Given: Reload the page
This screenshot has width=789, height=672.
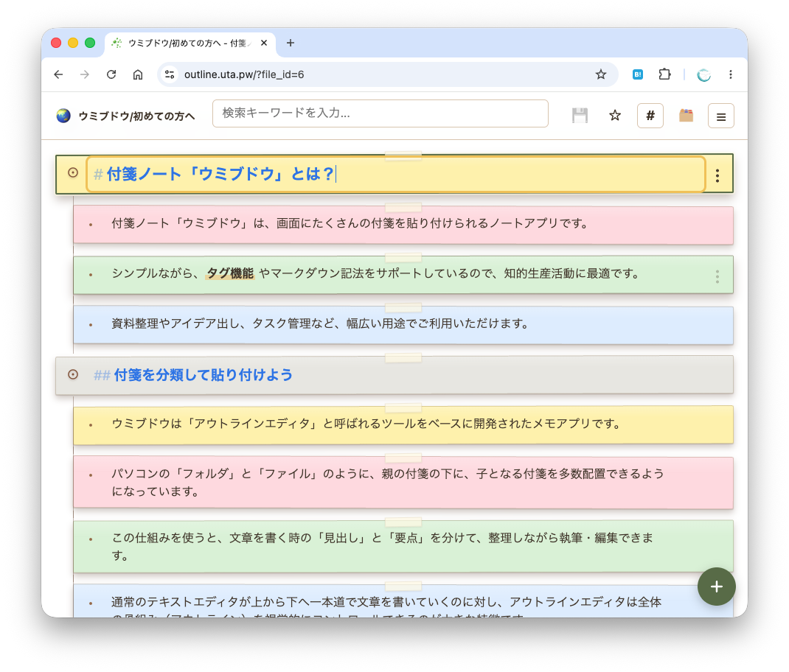Looking at the screenshot, I should click(x=111, y=74).
